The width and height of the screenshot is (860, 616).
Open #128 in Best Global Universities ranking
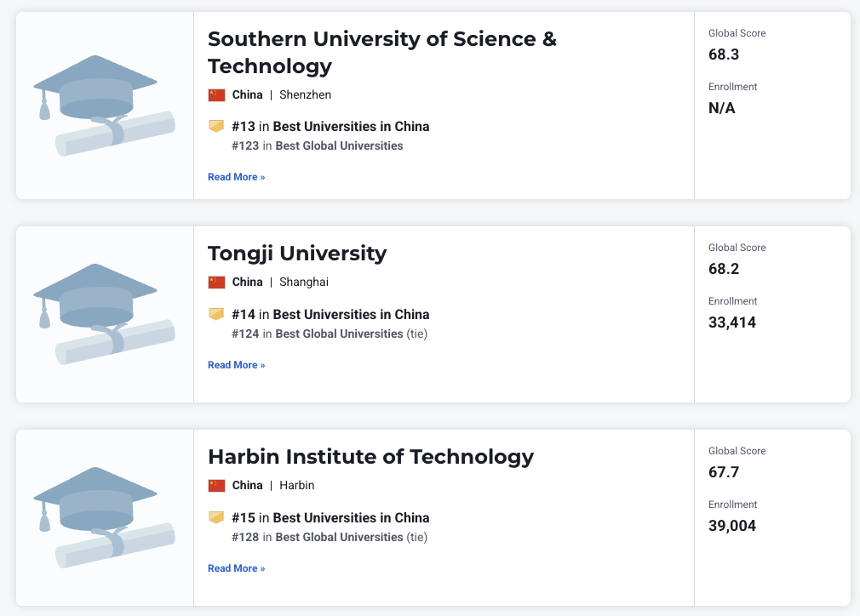[338, 538]
